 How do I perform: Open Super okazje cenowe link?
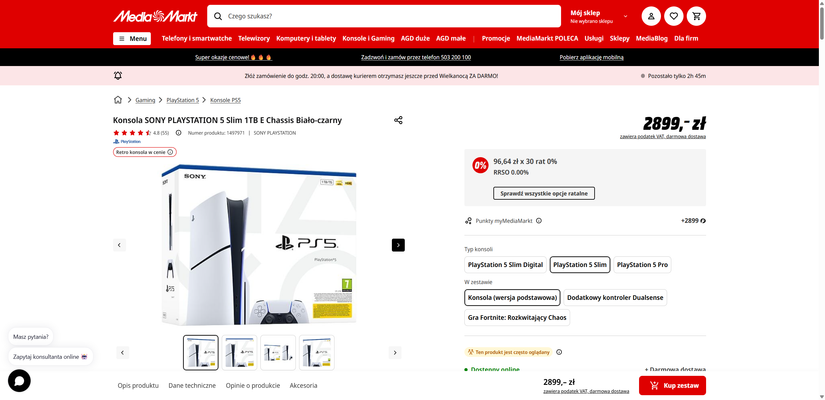coord(234,57)
